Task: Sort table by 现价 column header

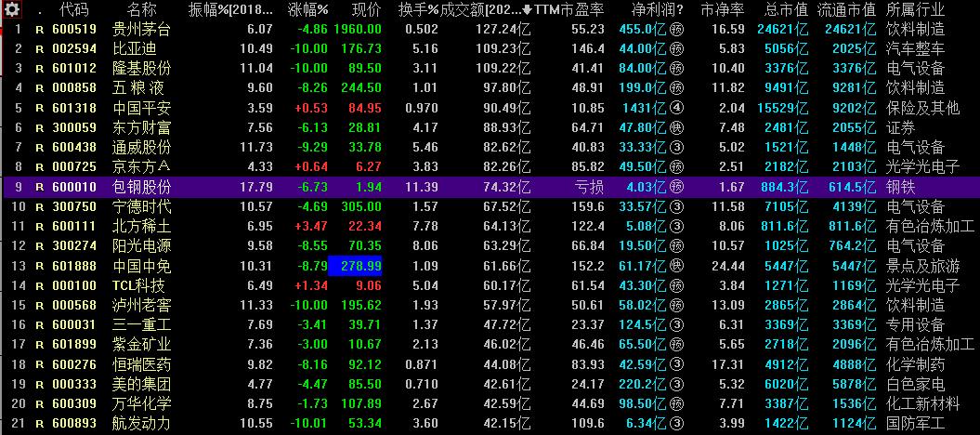Action: [366, 9]
